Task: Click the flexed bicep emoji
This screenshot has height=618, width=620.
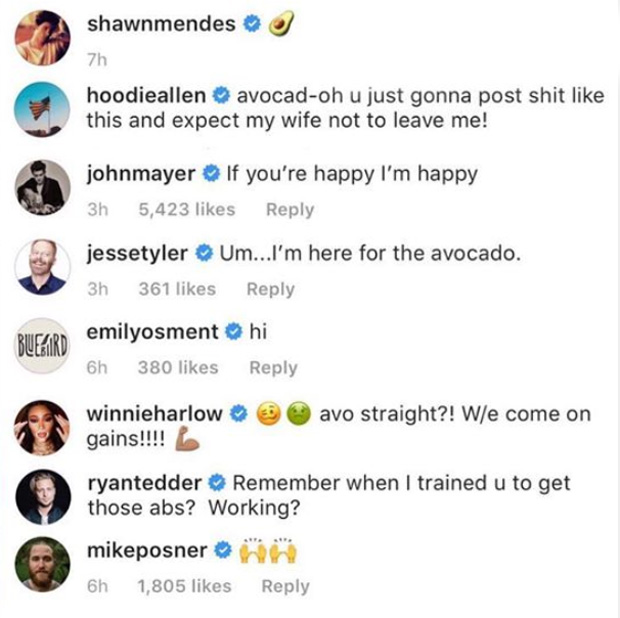Action: 188,439
